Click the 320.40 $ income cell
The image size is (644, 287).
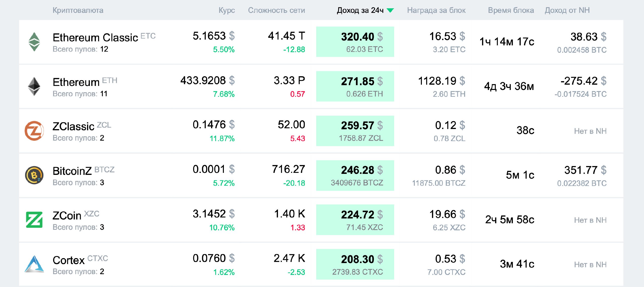355,42
